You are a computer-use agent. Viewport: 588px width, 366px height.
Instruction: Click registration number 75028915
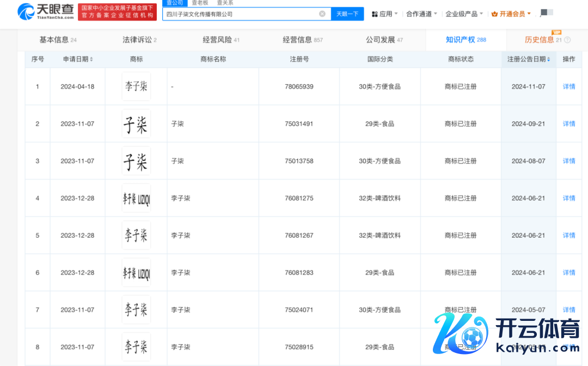[299, 347]
